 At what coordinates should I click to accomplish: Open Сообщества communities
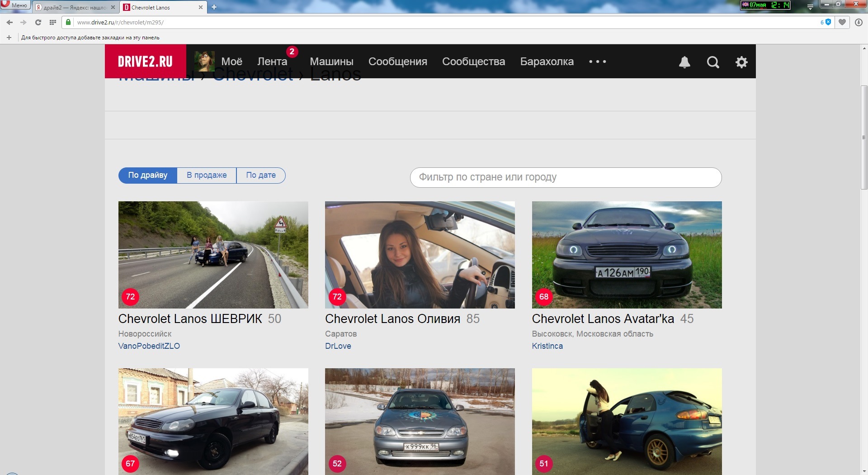[x=473, y=62]
